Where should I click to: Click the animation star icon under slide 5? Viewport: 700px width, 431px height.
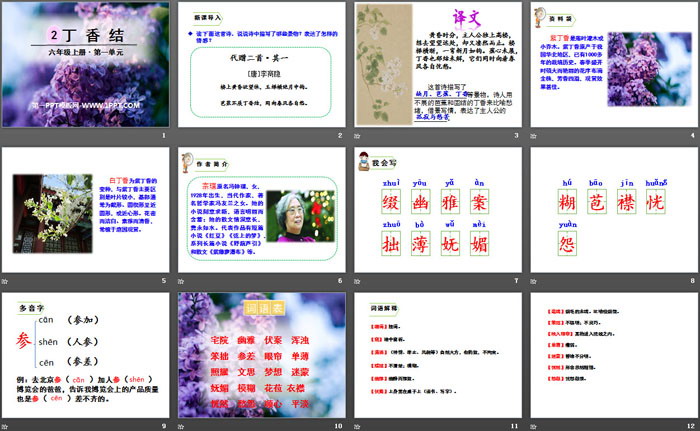[x=4, y=281]
